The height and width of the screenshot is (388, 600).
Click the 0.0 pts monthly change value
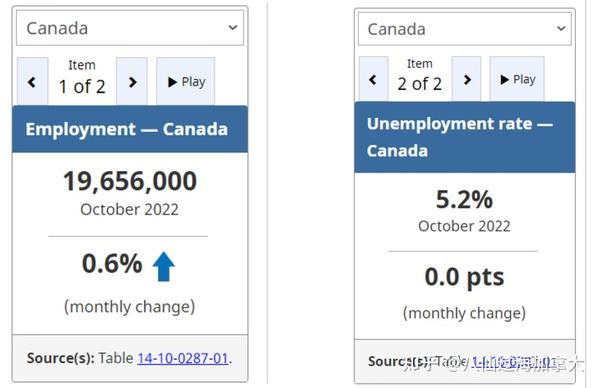464,277
